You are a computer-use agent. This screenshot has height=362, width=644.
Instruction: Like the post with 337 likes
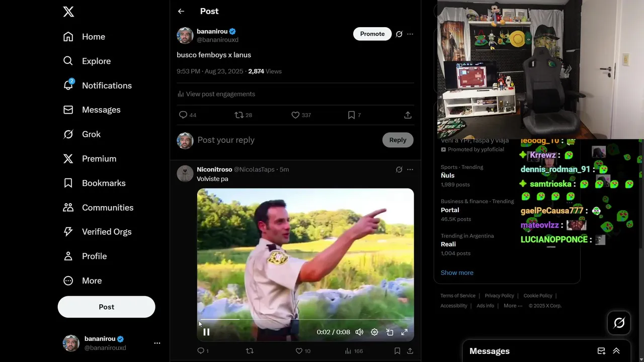point(295,115)
